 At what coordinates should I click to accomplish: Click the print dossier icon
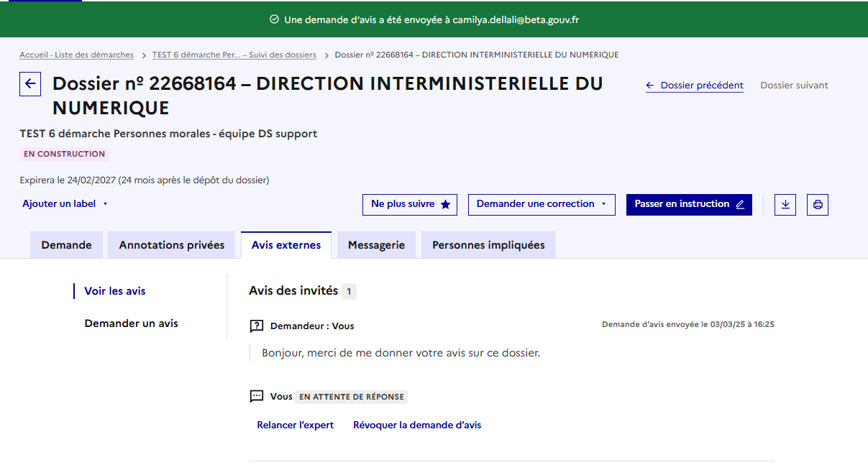pos(818,205)
